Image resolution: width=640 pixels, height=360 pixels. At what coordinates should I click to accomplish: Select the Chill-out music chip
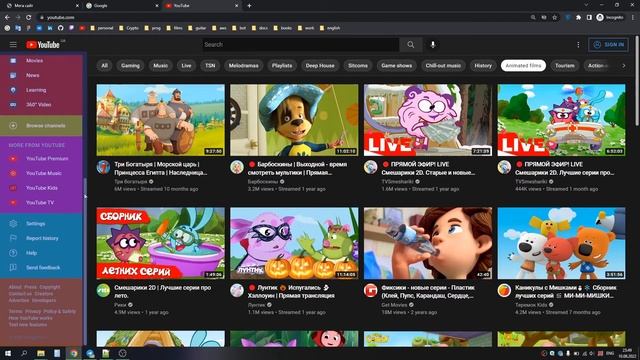(443, 65)
